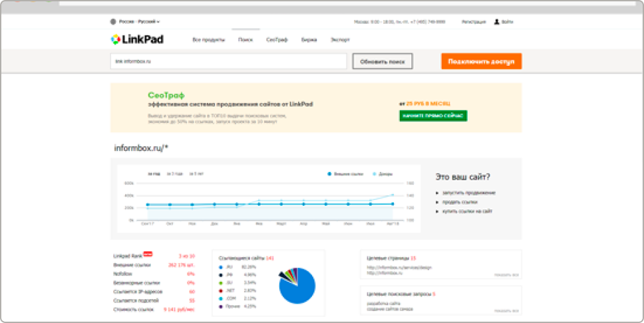Click the продать ссылки link
This screenshot has height=323, width=644.
pos(460,202)
